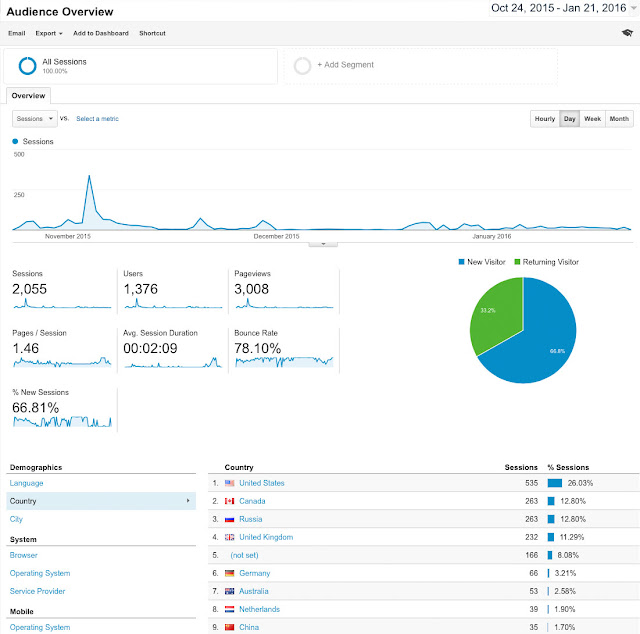The width and height of the screenshot is (640, 634).
Task: Open the City demographics link
Action: click(16, 519)
